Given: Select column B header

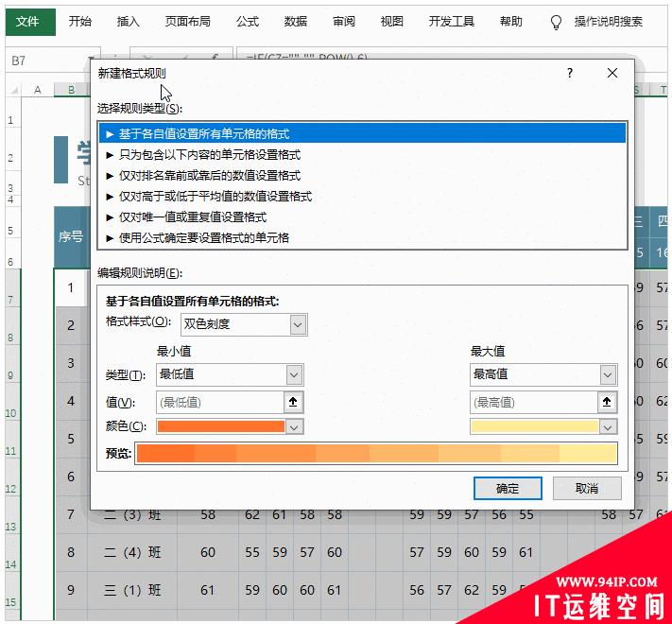Looking at the screenshot, I should [71, 90].
